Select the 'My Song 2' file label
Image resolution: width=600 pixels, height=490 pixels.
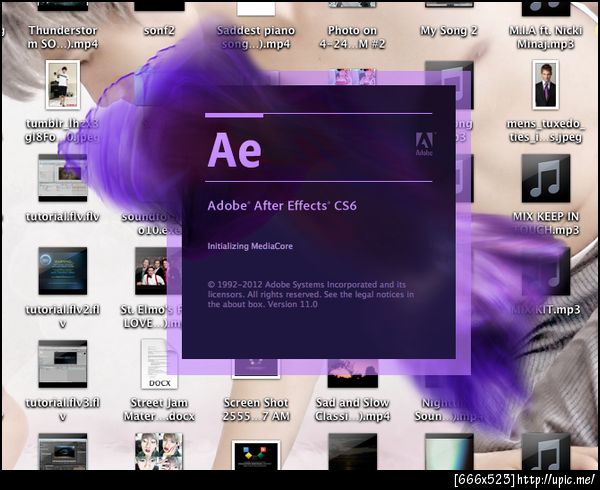coord(449,31)
